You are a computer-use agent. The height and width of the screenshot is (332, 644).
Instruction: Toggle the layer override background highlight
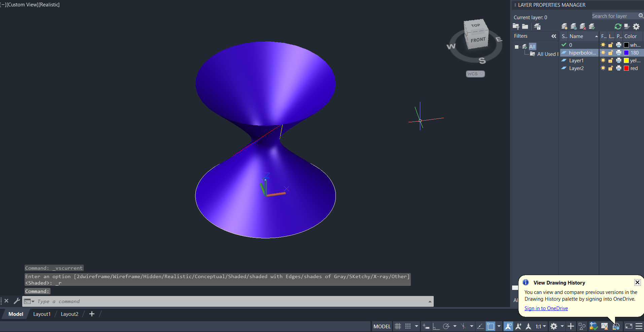tap(627, 26)
